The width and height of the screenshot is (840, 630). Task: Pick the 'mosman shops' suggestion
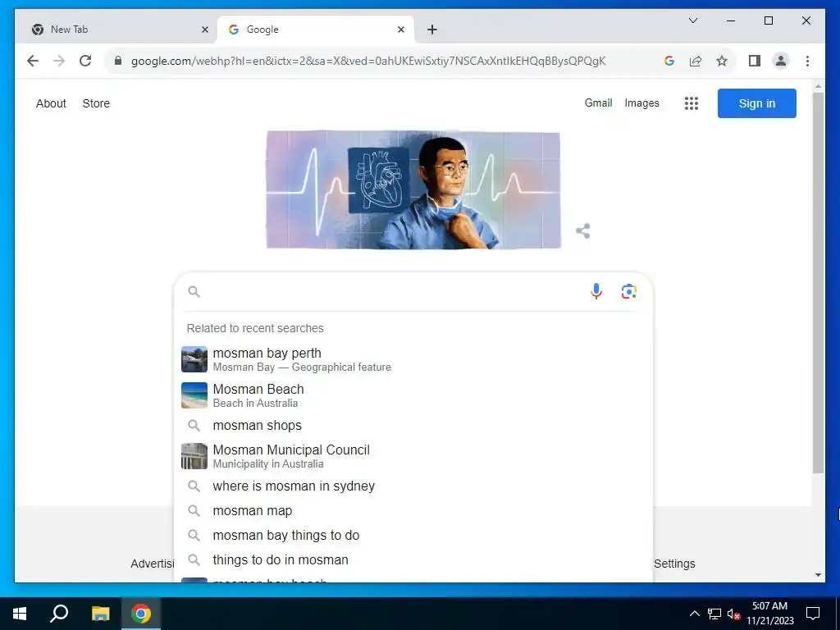point(413,426)
